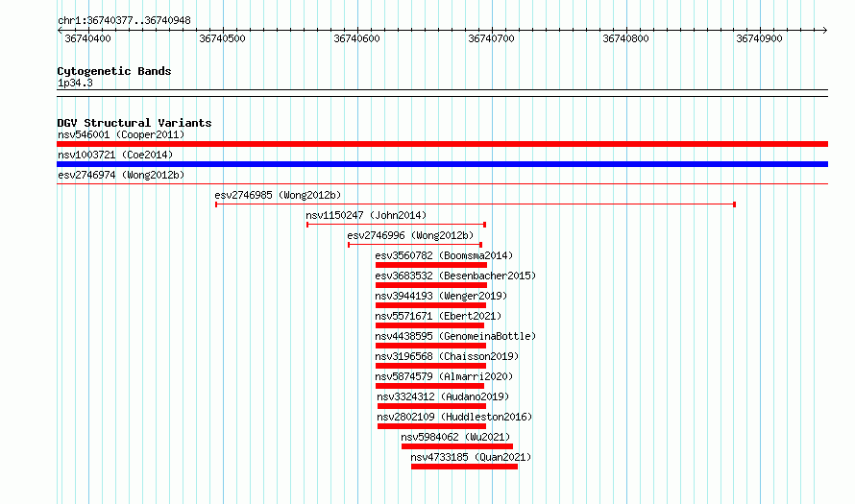Select the red bar under esv3560782

(430, 265)
